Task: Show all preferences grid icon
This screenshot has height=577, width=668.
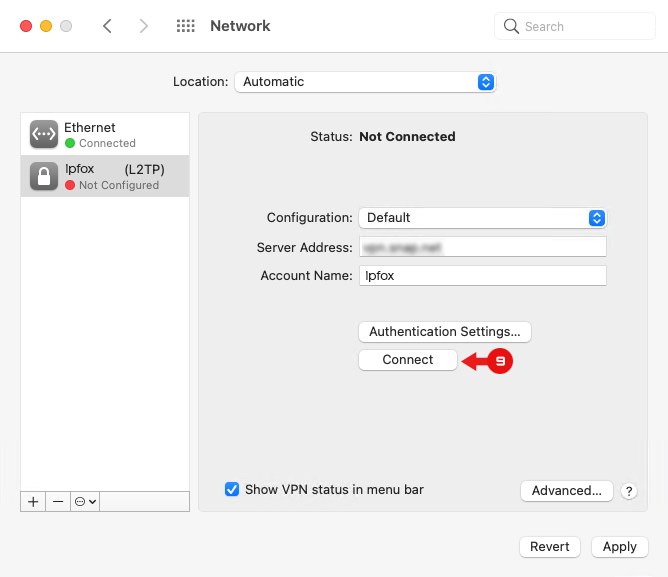Action: (186, 26)
